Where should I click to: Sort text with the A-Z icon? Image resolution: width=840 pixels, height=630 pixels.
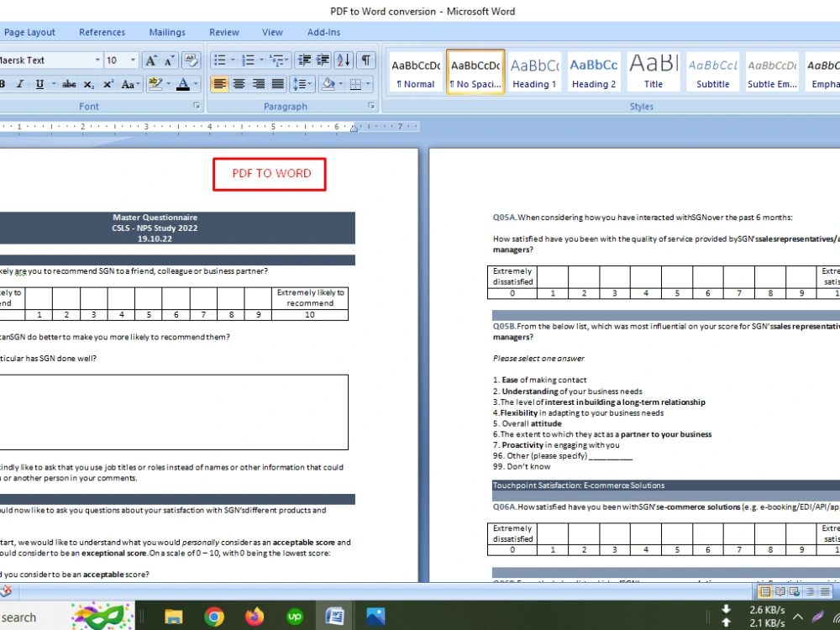(344, 60)
